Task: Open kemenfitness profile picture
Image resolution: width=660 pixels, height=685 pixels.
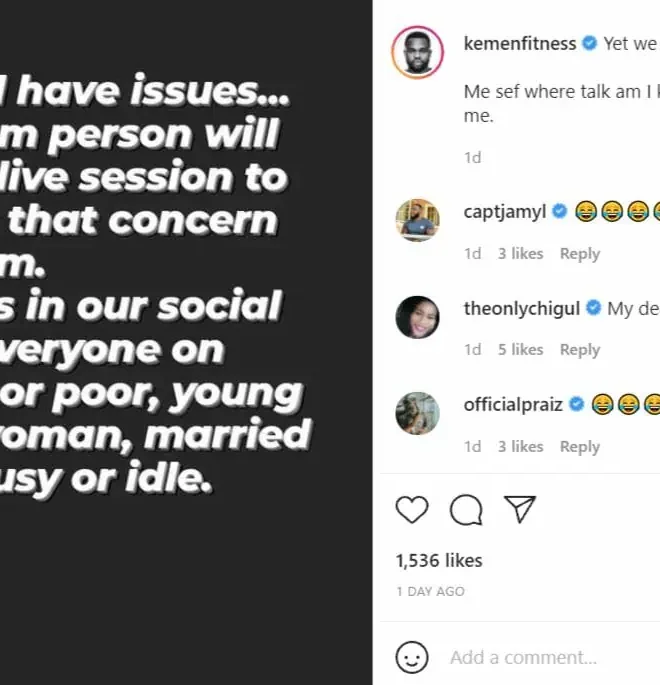Action: [418, 51]
